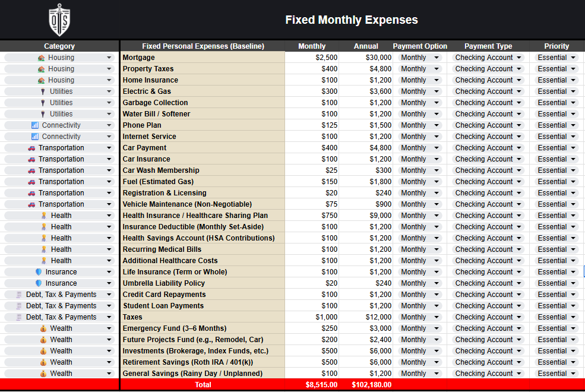Open the Connectivity dropdown for Internet Service
The width and height of the screenshot is (585, 392).
click(x=109, y=137)
